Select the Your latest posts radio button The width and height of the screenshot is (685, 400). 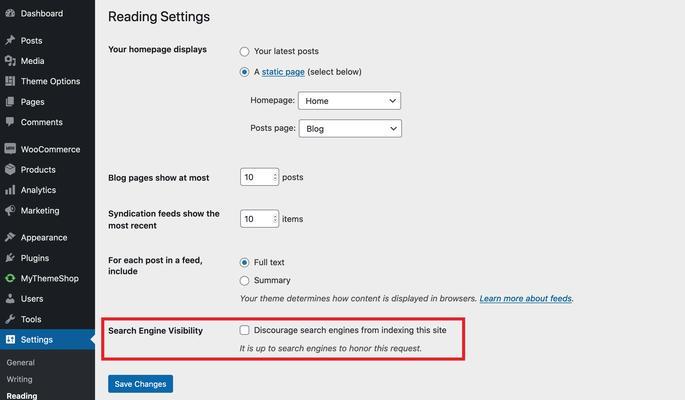click(x=245, y=52)
